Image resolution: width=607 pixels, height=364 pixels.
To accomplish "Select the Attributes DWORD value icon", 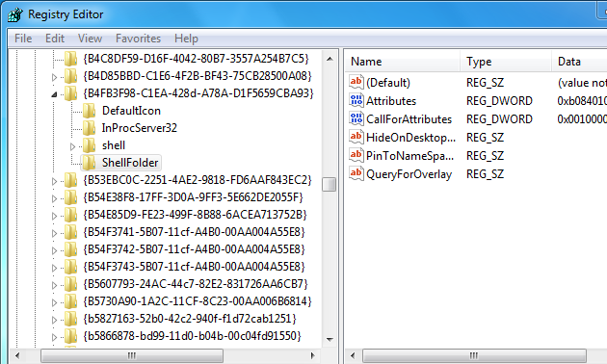I will (356, 100).
